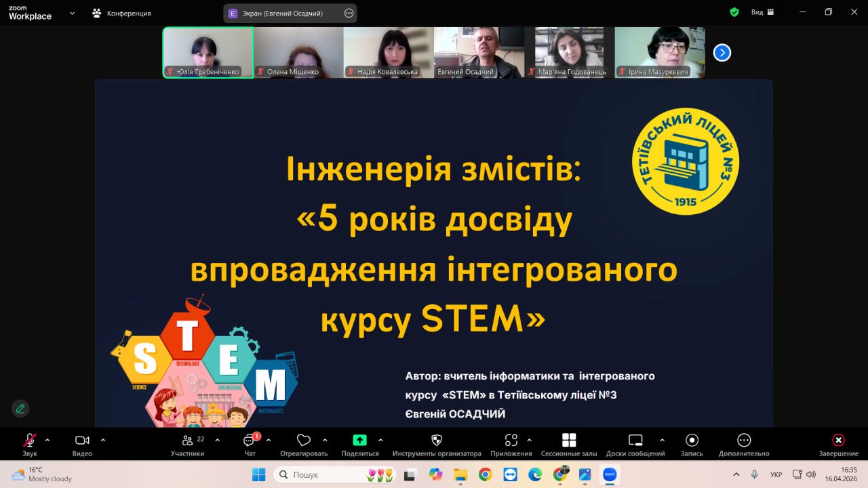This screenshot has width=868, height=488.
Task: Open Сессионные залы breakout rooms
Action: [569, 441]
